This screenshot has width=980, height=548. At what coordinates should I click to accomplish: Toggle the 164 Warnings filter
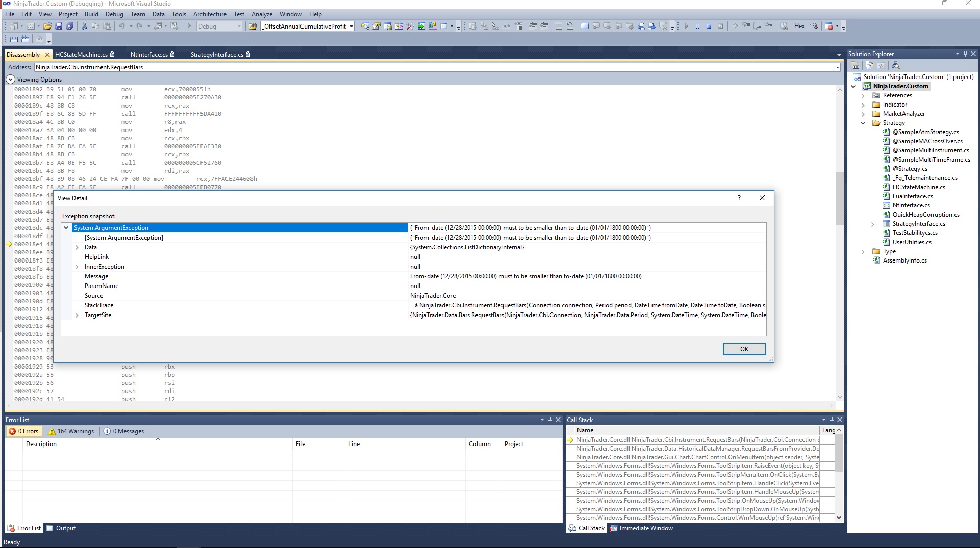pos(71,431)
